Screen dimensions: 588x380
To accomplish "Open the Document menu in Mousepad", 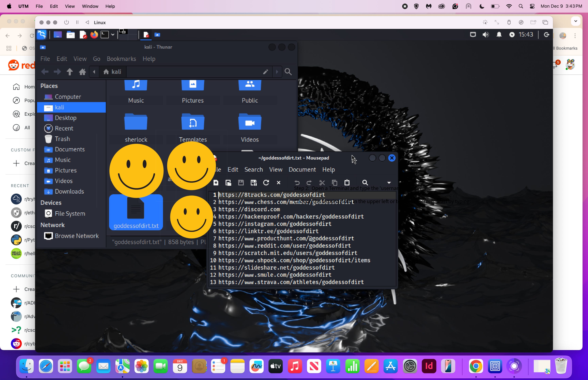I will (302, 170).
